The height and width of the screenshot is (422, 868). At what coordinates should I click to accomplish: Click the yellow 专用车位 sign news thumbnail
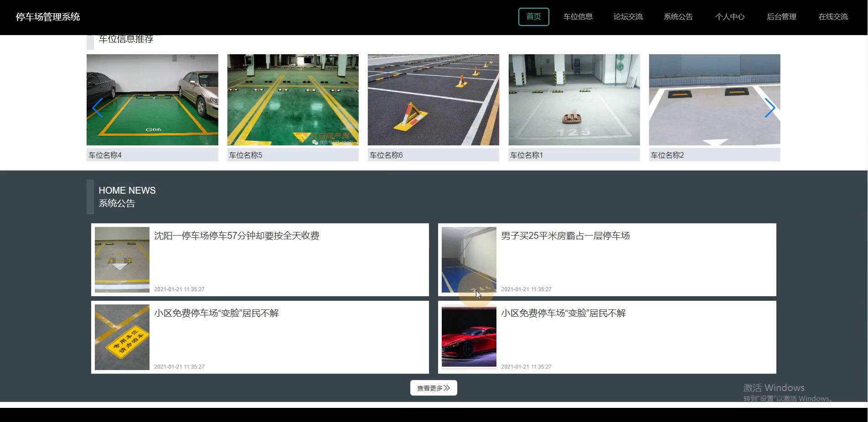[122, 337]
